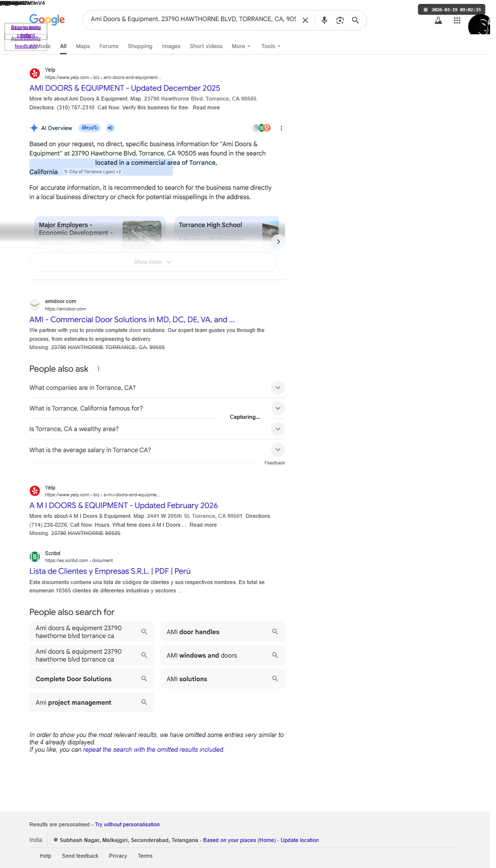Expand 'Is Torrance, CA a wealthy area?'
The height and width of the screenshot is (868, 496).
[x=157, y=429]
